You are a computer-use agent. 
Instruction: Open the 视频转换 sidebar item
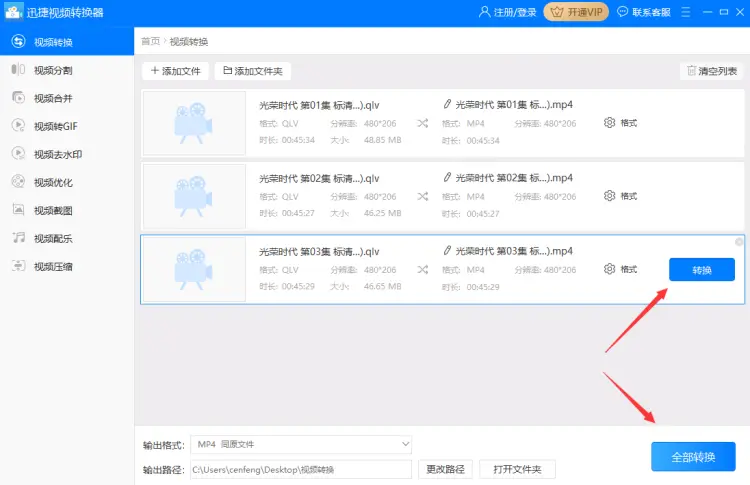pos(66,42)
